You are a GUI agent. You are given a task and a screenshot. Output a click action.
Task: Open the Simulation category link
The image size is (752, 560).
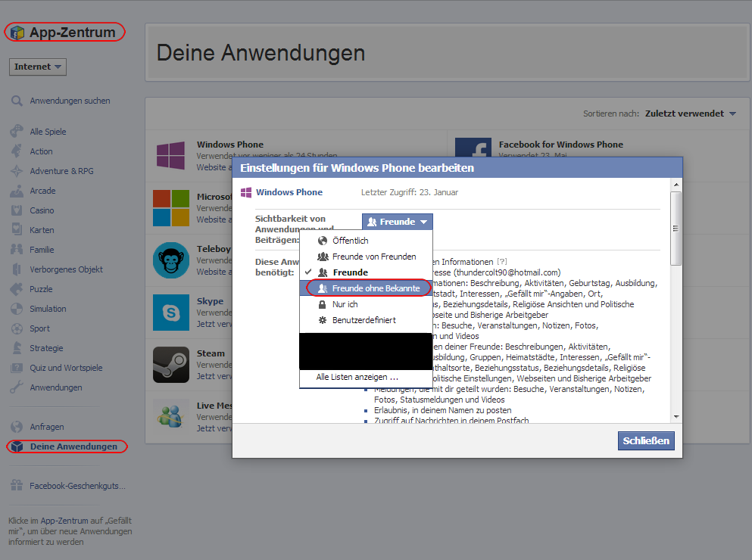(x=48, y=309)
